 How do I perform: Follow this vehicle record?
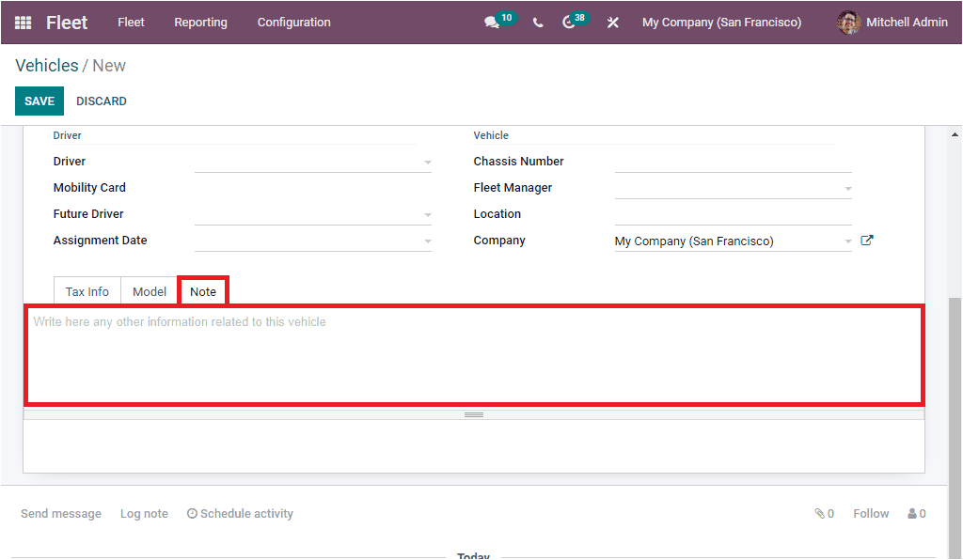(x=870, y=513)
